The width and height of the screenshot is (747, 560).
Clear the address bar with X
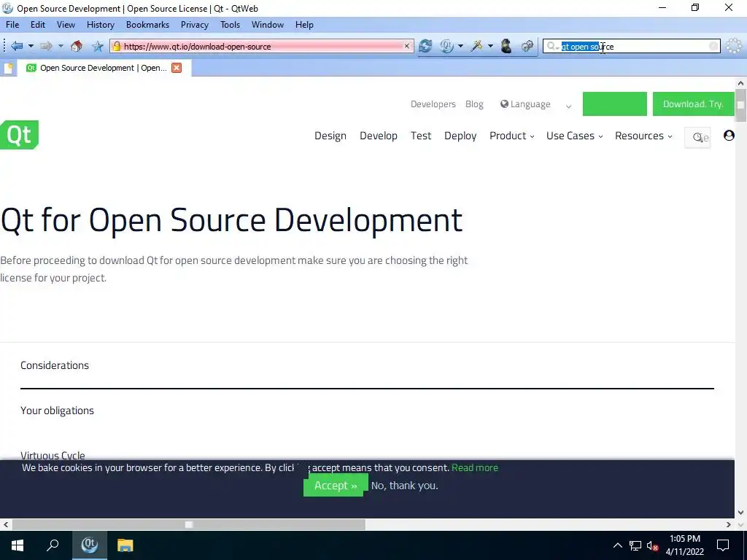pyautogui.click(x=407, y=46)
